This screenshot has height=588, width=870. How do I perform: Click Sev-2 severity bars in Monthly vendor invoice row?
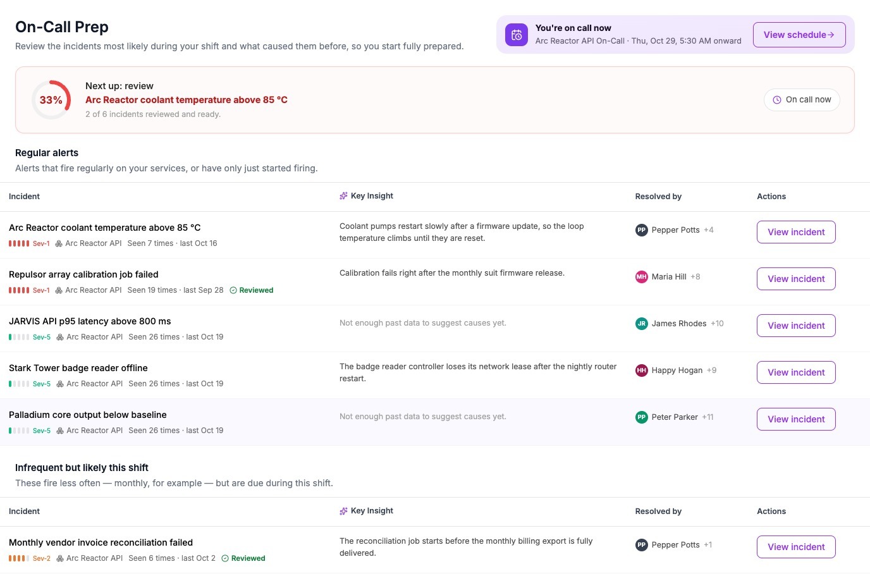[x=19, y=558]
